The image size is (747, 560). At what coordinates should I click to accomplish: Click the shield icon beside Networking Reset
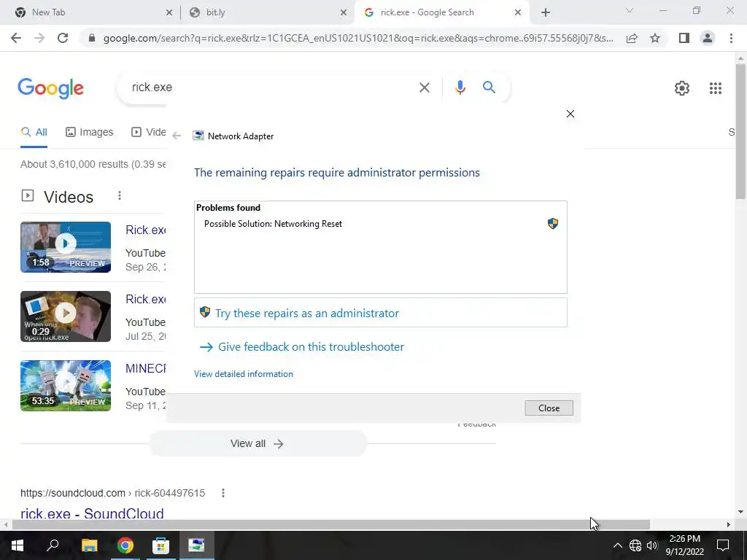(553, 223)
